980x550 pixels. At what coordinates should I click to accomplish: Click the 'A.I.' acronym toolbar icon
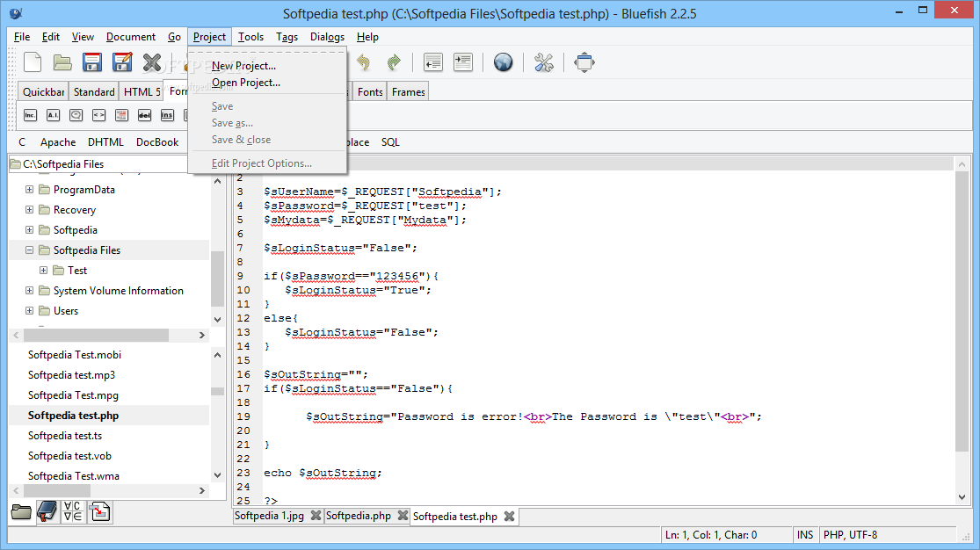(x=53, y=115)
